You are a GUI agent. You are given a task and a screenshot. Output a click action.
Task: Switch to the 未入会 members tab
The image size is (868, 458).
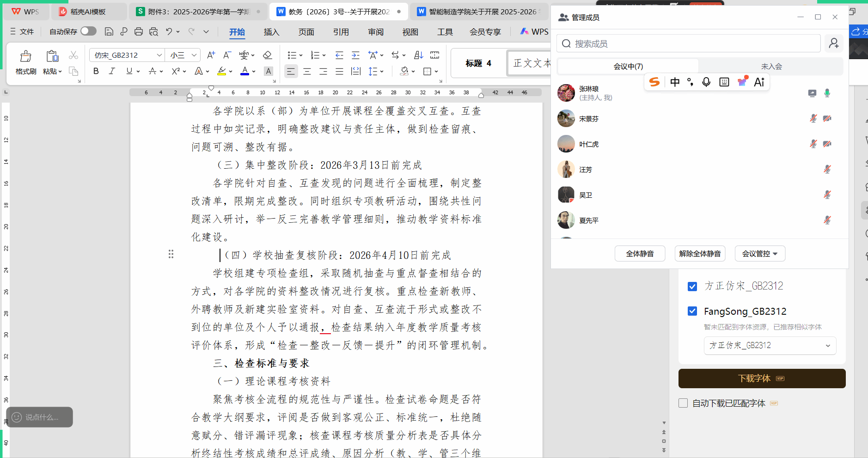pyautogui.click(x=771, y=67)
